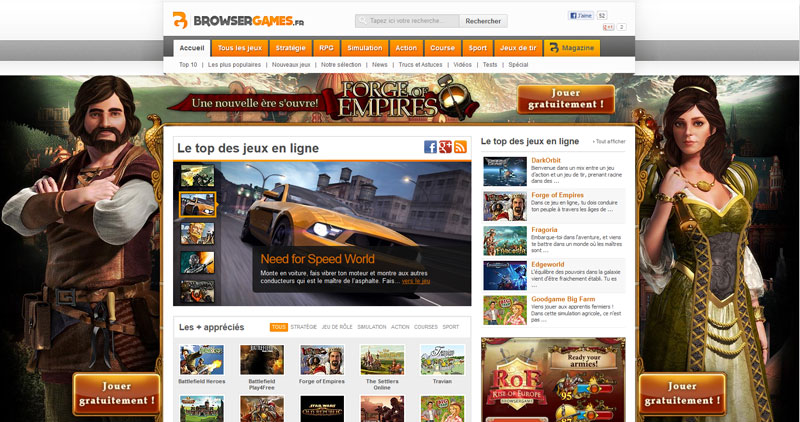This screenshot has width=800, height=422.
Task: Click the Google+ share icon
Action: coord(446,147)
